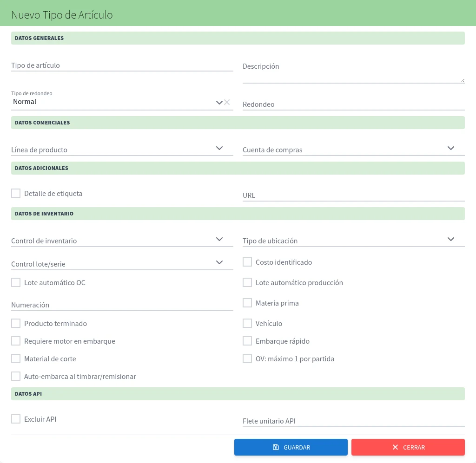This screenshot has height=463, width=476.
Task: Click the Guardar button
Action: (291, 447)
